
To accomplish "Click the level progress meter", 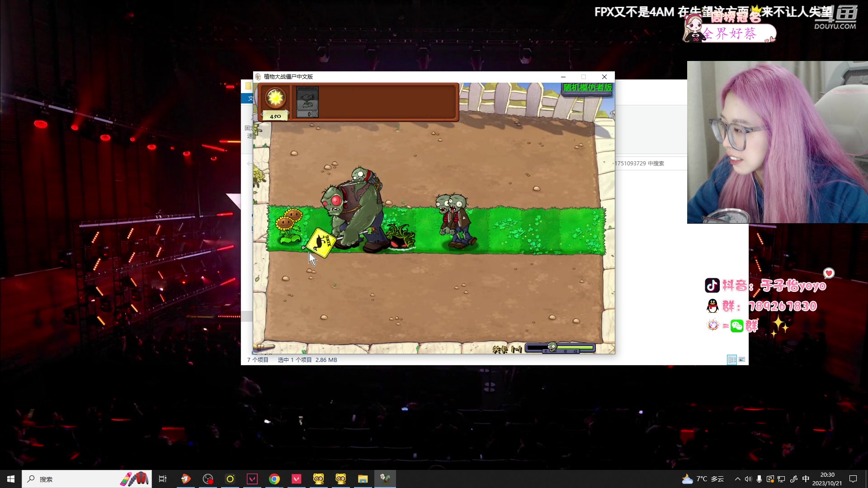I will [x=560, y=348].
